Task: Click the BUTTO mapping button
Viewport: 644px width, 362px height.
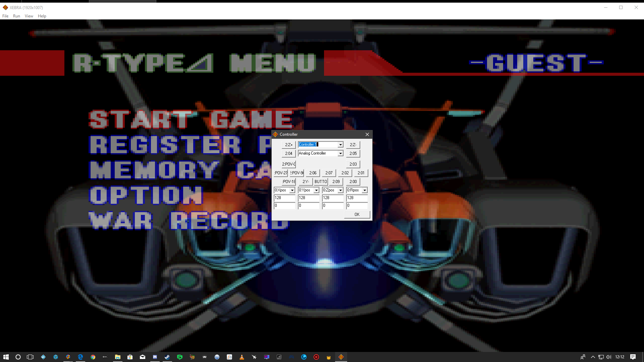Action: click(x=321, y=182)
